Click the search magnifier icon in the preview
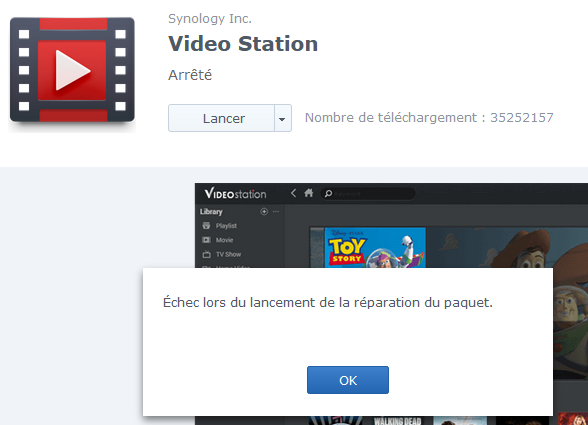Screen dimensions: 588x425 point(328,193)
